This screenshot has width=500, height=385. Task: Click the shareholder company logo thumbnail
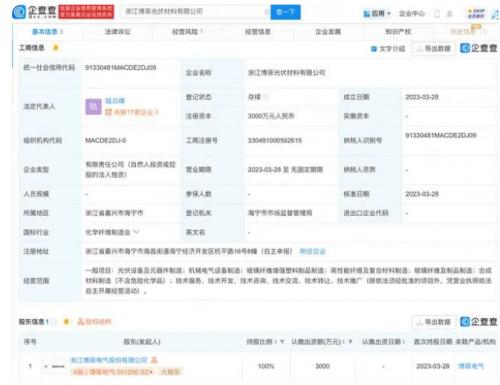pos(58,366)
